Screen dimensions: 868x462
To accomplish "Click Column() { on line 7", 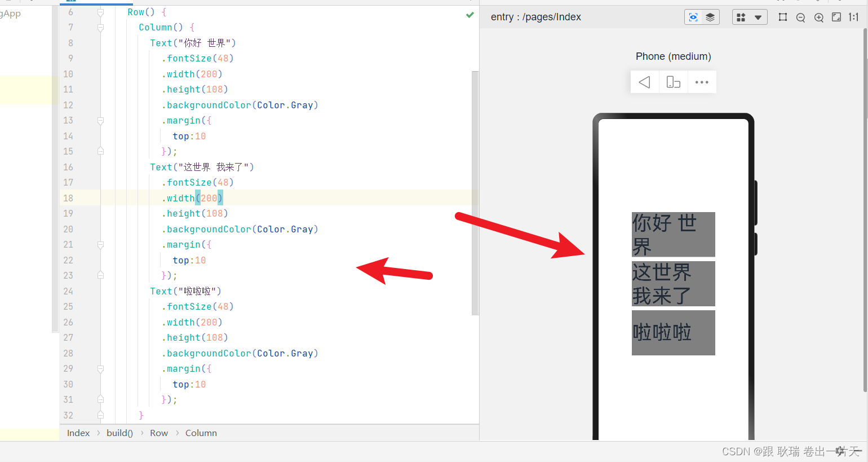I will [167, 27].
